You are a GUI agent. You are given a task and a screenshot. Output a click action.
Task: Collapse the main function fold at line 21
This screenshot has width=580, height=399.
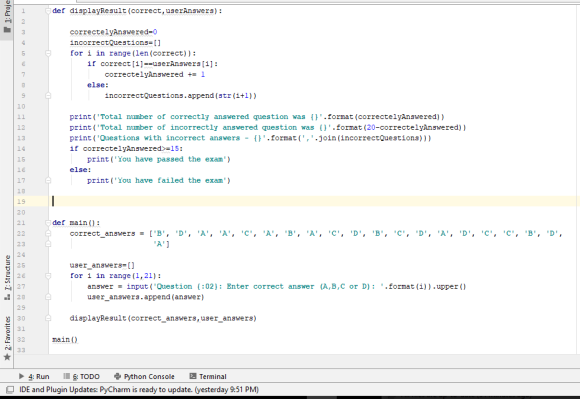click(48, 223)
